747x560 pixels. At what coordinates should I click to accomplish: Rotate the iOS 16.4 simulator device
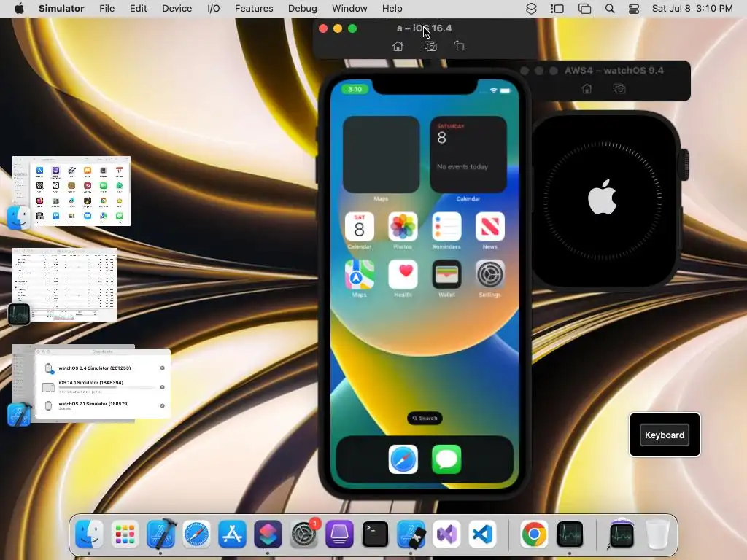pos(460,46)
